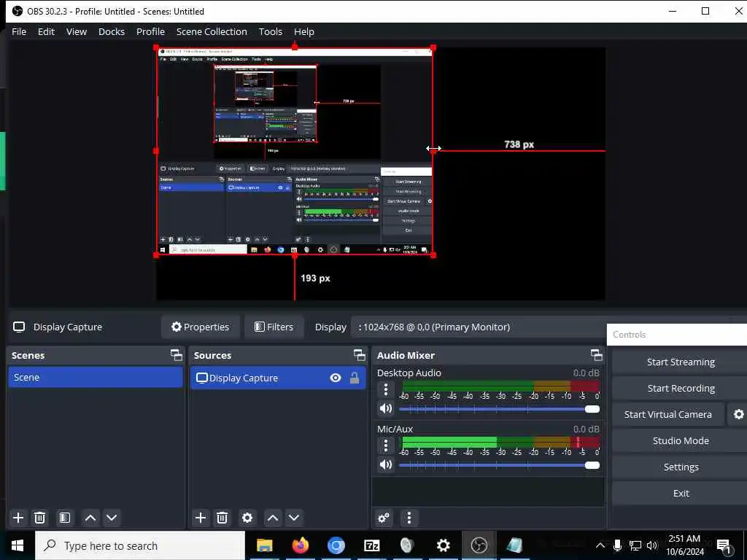Screen dimensions: 747x560
Task: Open scene filters icon in Scenes dock
Action: (x=65, y=518)
